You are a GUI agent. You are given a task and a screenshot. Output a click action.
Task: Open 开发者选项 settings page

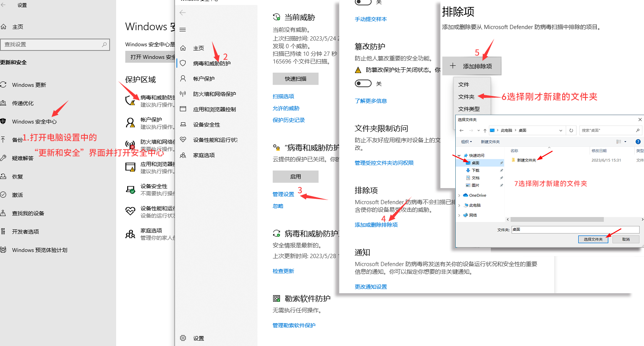pyautogui.click(x=26, y=232)
